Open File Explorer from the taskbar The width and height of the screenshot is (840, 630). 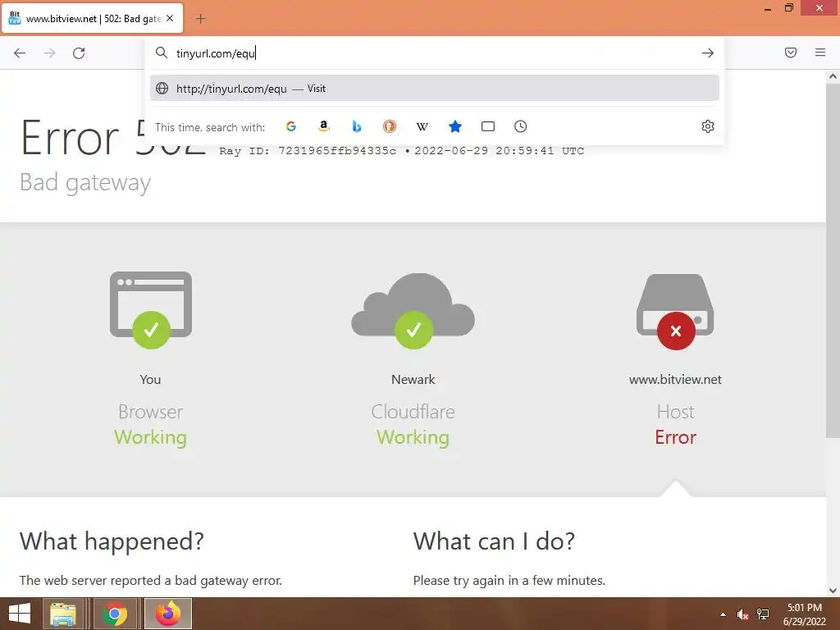(63, 614)
